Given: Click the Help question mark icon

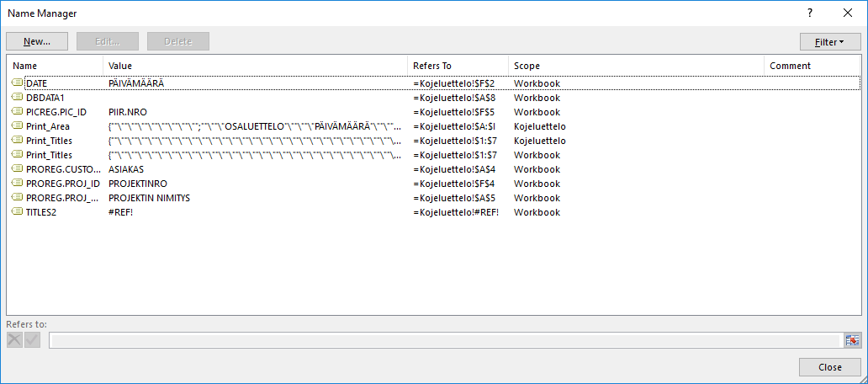Looking at the screenshot, I should coord(810,13).
